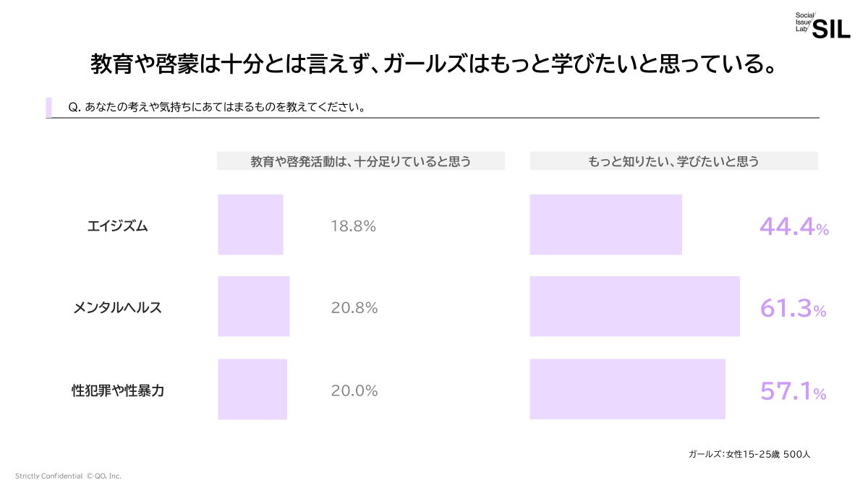Select the もっと知りたい、学びたいと思う column header
This screenshot has width=868, height=488.
[x=673, y=161]
